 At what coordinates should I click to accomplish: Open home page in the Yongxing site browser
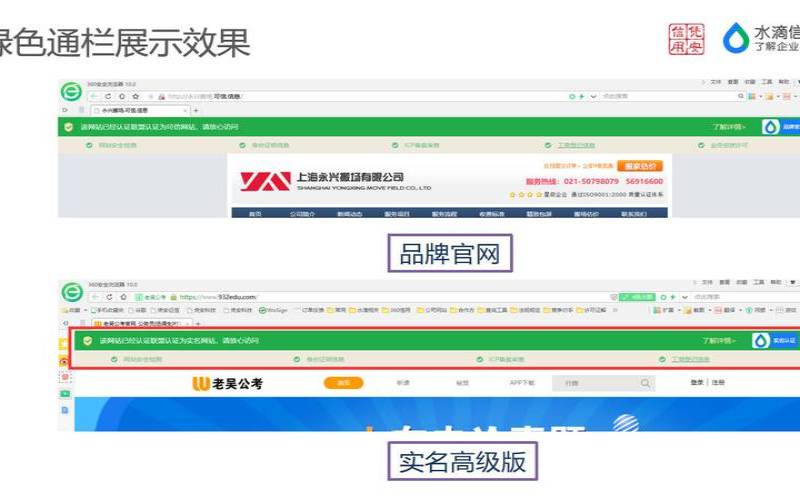coord(122,96)
